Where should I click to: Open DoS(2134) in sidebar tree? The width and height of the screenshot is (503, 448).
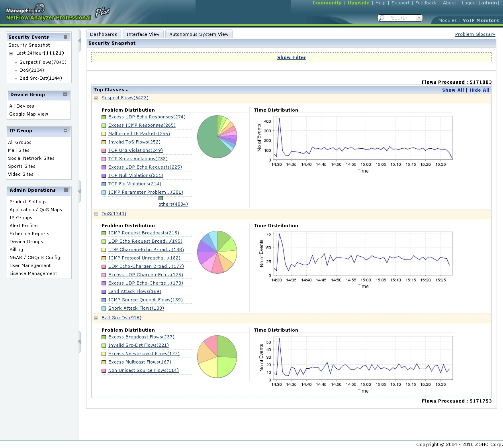[x=32, y=70]
